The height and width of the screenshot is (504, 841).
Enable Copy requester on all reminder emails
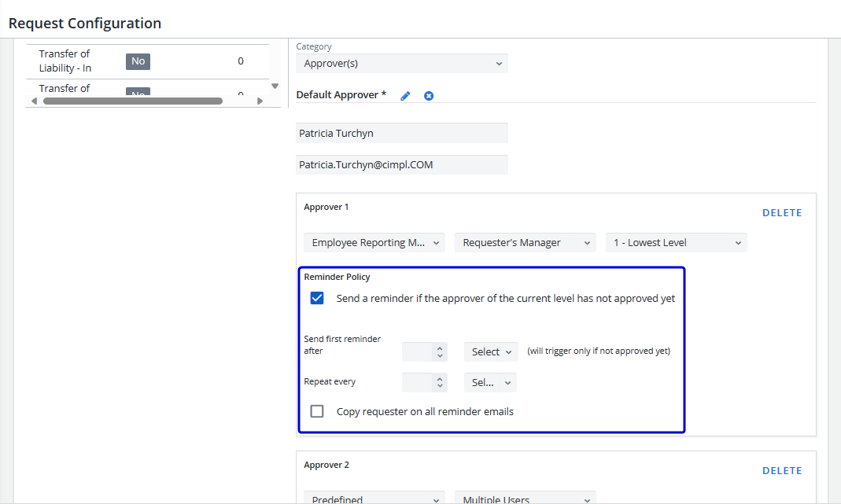coord(317,411)
